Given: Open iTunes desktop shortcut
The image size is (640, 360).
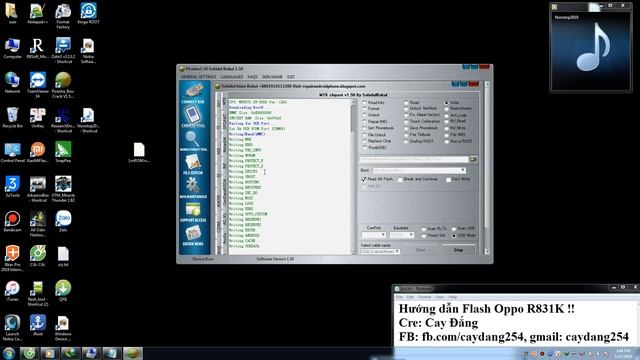Looking at the screenshot, I should point(12,291).
